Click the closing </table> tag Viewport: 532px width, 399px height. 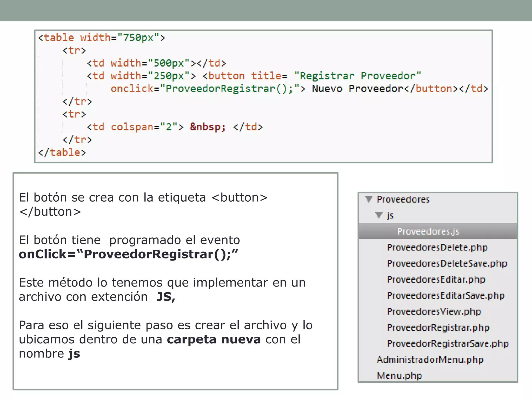(62, 152)
